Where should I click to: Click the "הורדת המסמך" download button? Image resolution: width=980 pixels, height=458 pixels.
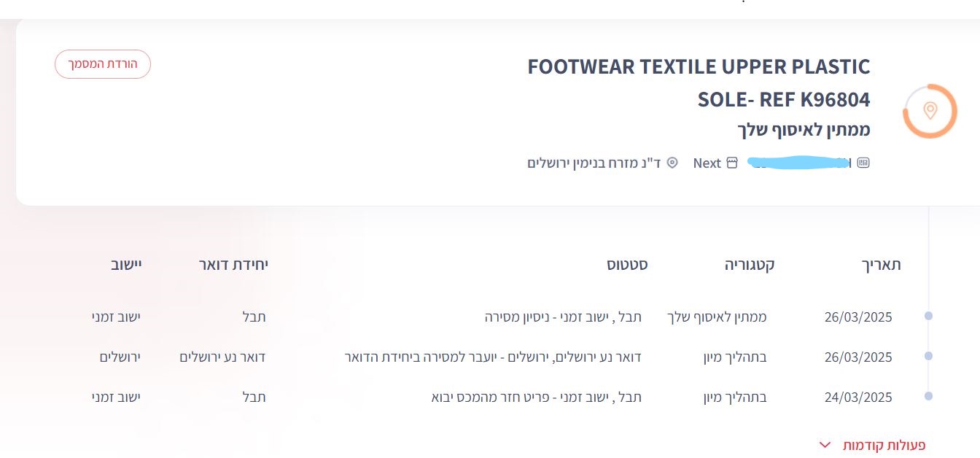click(103, 64)
